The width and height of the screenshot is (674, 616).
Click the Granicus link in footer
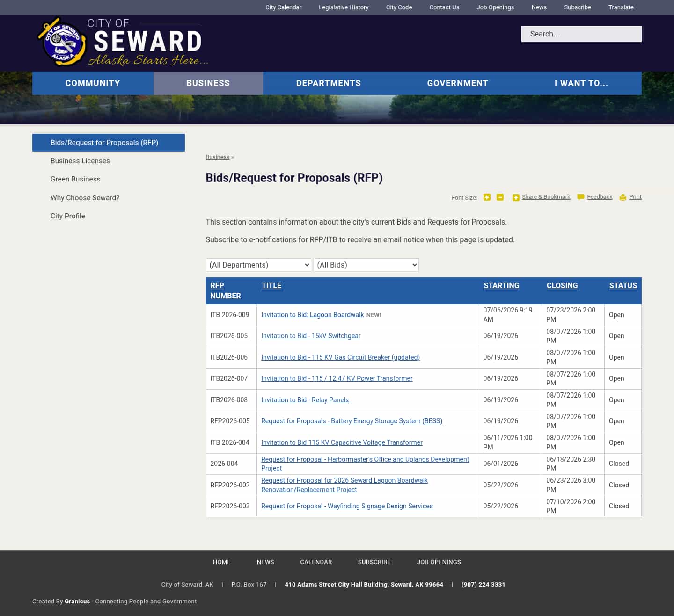pos(77,602)
